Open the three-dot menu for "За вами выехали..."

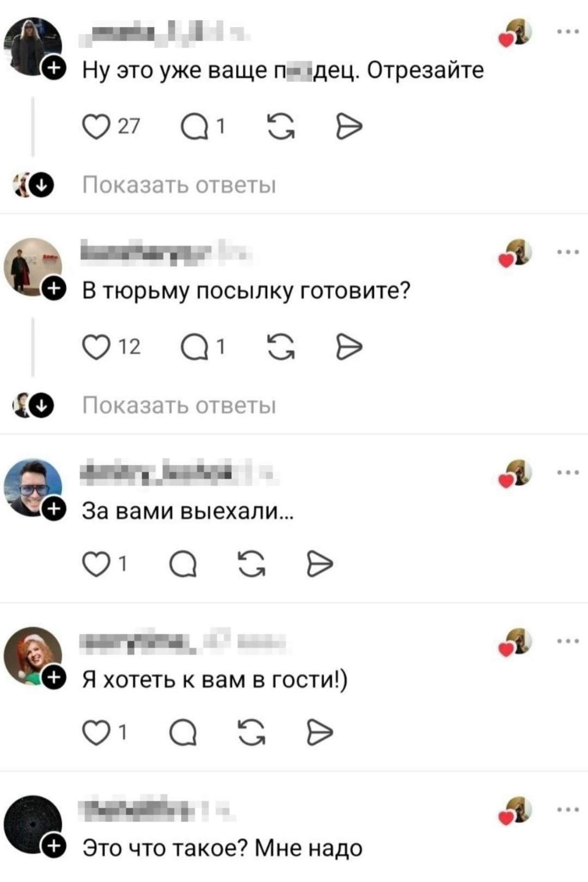[568, 473]
